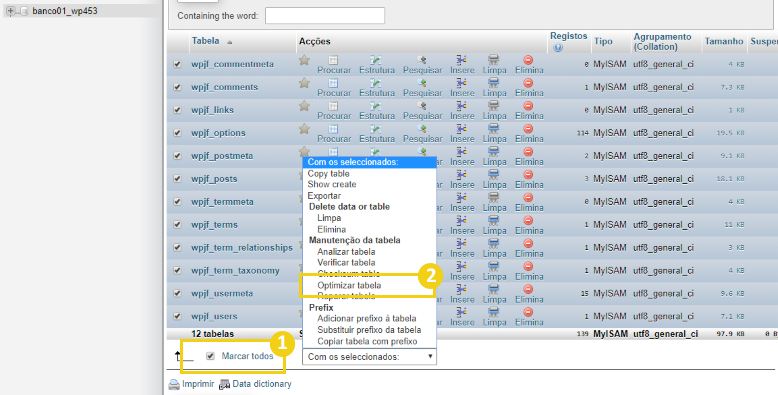The width and height of the screenshot is (778, 395).
Task: Click Insere icon for wpjf_posts
Action: (x=461, y=175)
